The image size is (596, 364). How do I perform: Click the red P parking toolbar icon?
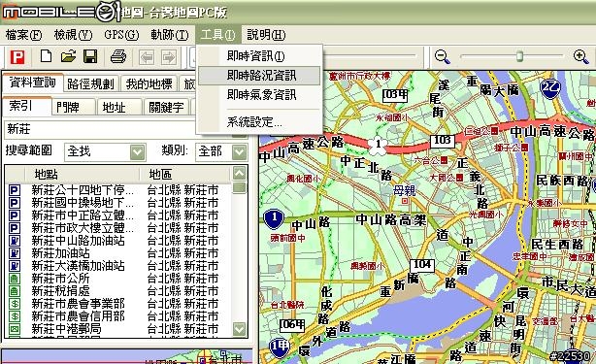[17, 57]
